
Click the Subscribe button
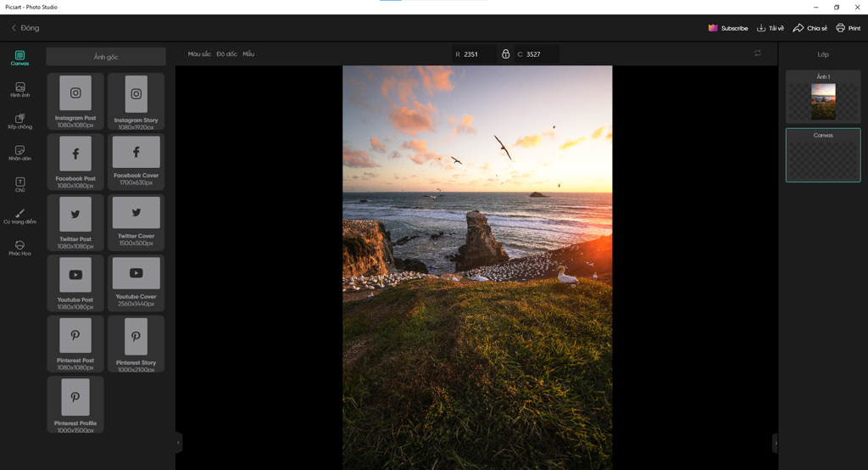click(728, 28)
